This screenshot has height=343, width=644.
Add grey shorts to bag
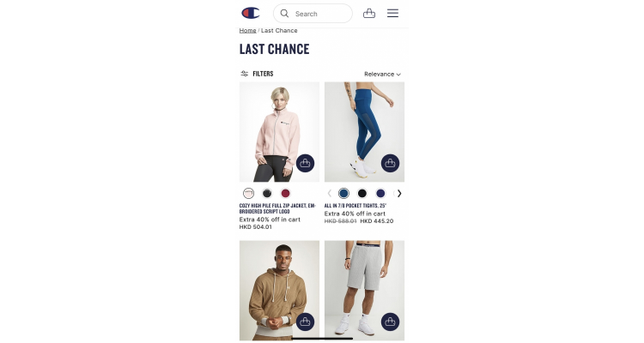[x=390, y=322]
